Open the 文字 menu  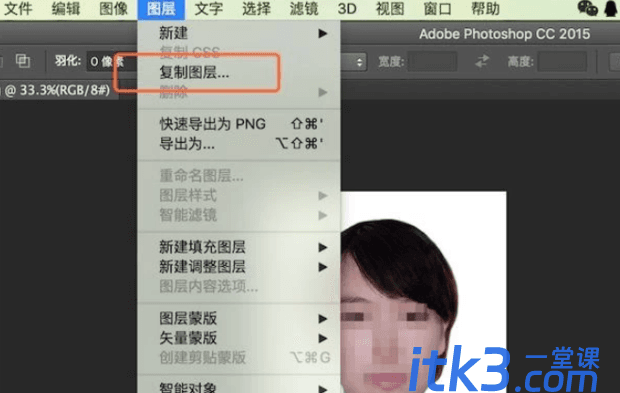[x=209, y=9]
